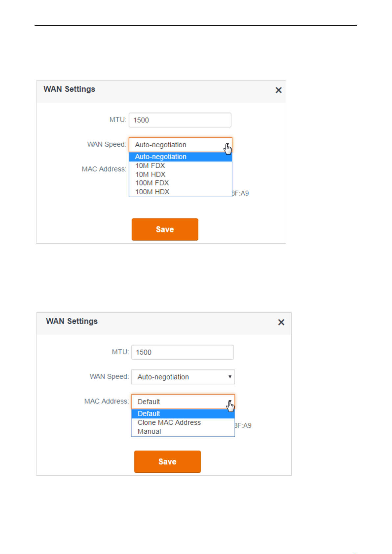Viewport: 392px width, 554px height.
Task: Close the upper WAN Settings dialog
Action: pos(279,90)
